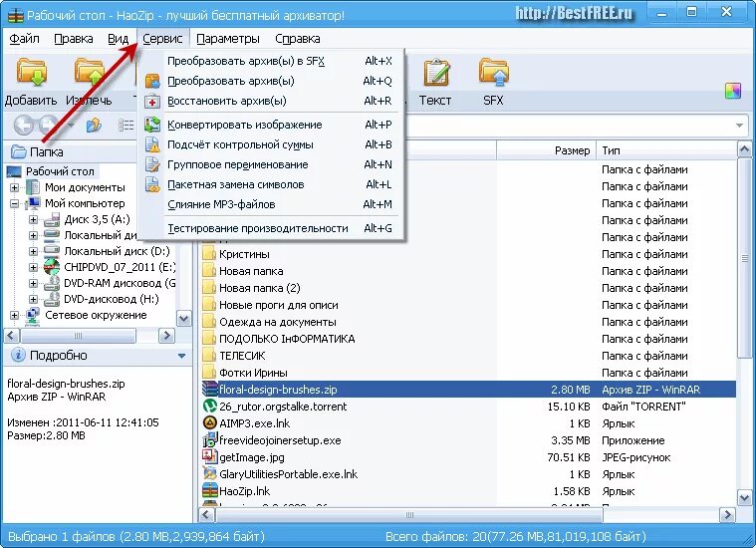Choose Тестирование производительности menu entry
The height and width of the screenshot is (548, 756).
click(x=271, y=228)
